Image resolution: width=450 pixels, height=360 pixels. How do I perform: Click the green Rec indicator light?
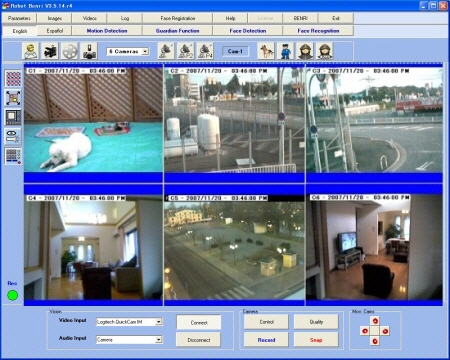coord(13,295)
